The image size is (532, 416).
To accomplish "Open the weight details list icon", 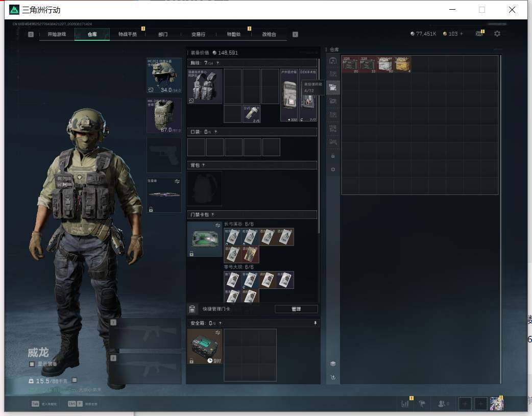I will (75, 380).
